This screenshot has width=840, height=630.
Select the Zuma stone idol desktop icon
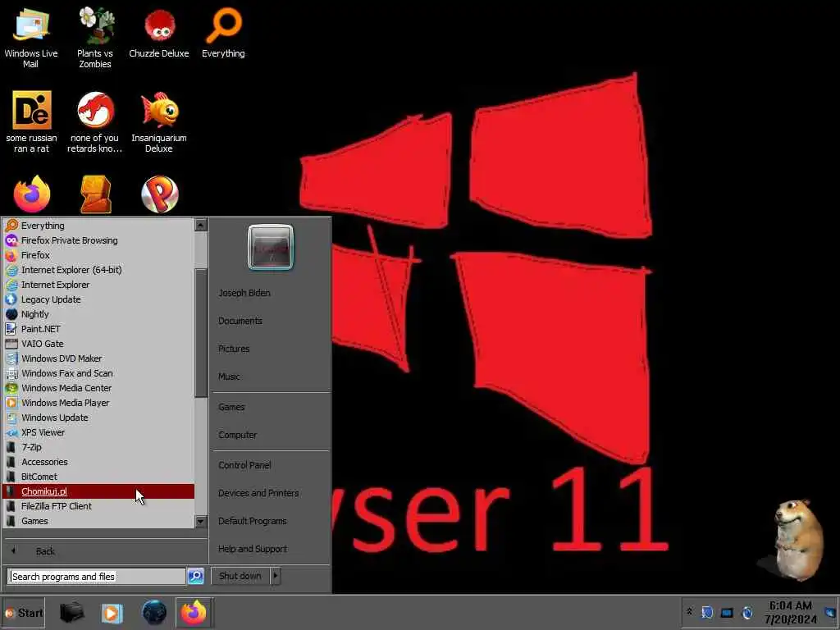pos(95,194)
